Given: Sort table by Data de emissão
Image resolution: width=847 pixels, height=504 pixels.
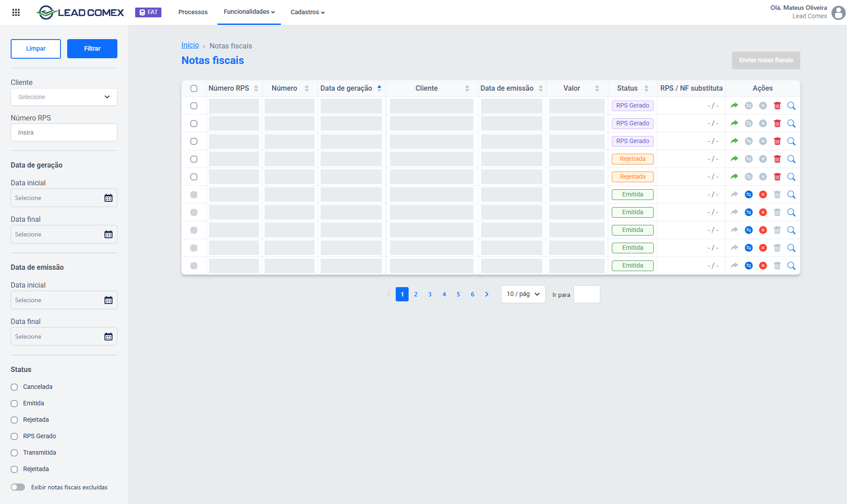Looking at the screenshot, I should coord(541,88).
